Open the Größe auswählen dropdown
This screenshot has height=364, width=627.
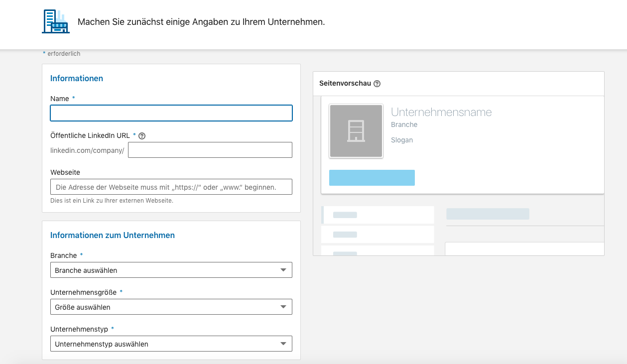click(171, 307)
